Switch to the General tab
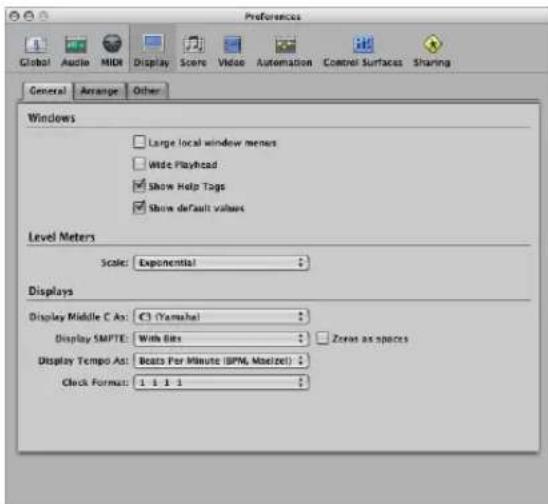This screenshot has width=548, height=504. tap(48, 91)
